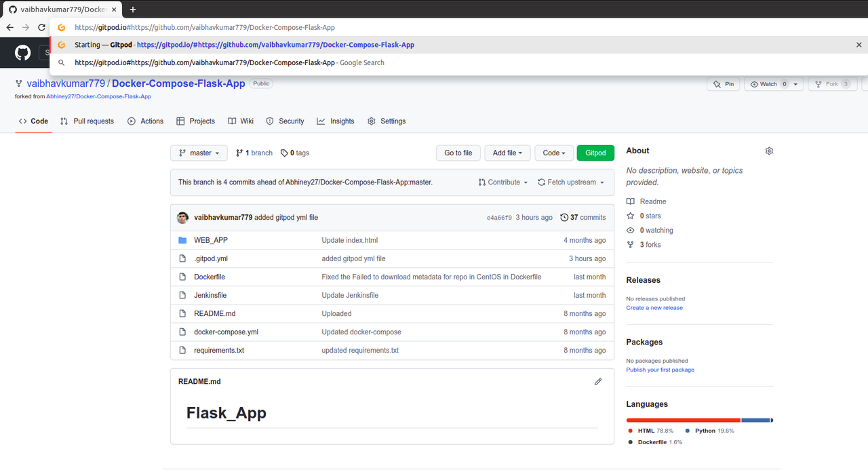This screenshot has height=472, width=868.
Task: Open the Insights tab
Action: point(335,121)
